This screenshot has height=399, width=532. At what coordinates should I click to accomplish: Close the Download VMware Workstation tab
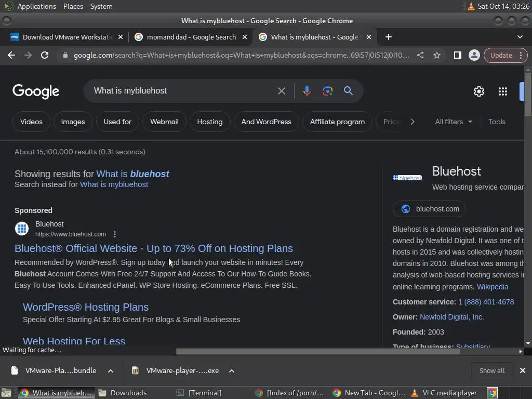click(121, 37)
